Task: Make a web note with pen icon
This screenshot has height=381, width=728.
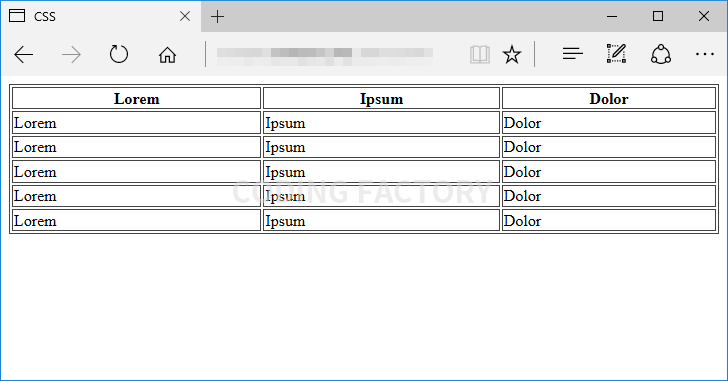Action: [x=617, y=54]
